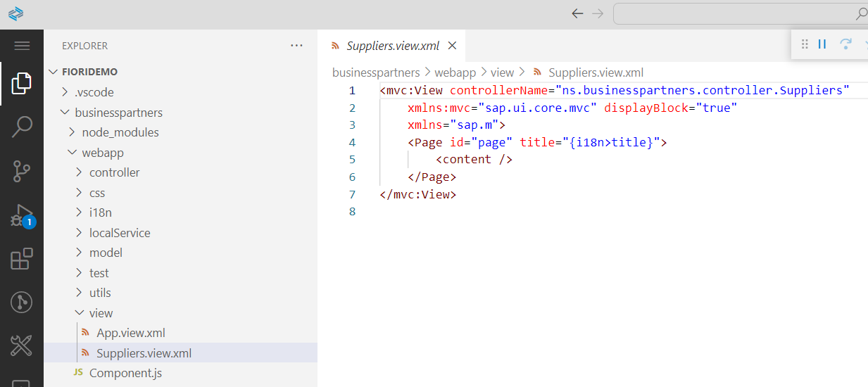The width and height of the screenshot is (868, 387).
Task: Click the webapp breadcrumb
Action: (455, 72)
